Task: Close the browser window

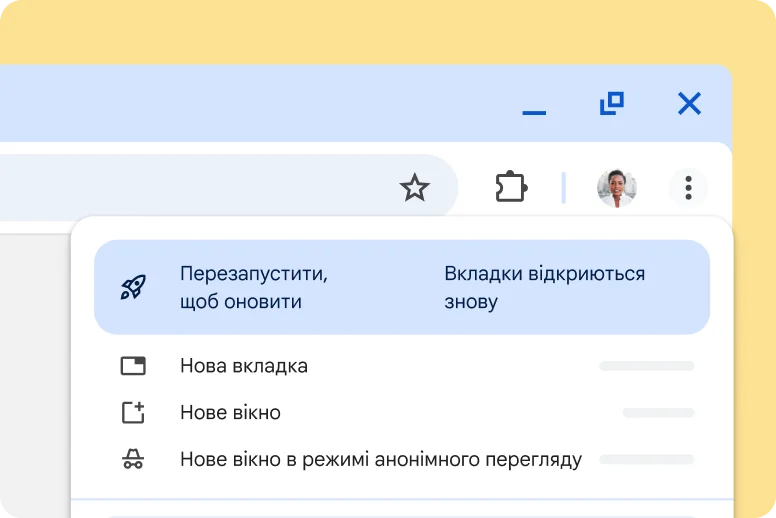Action: pos(689,103)
